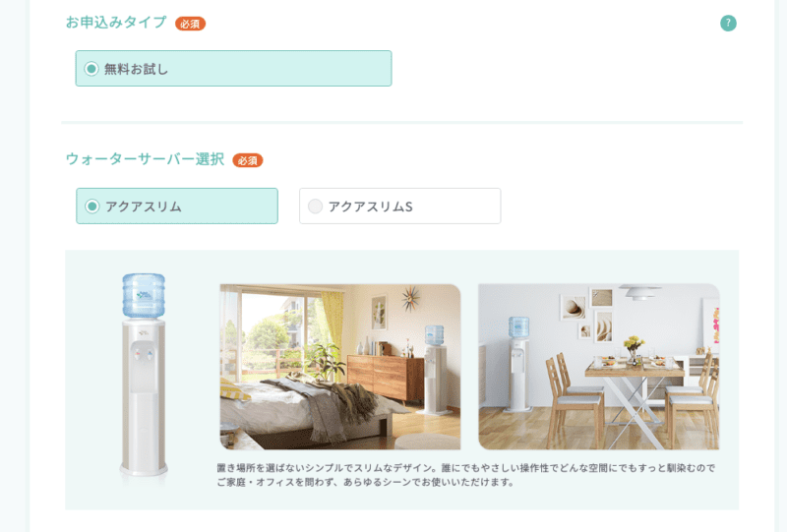Open the dining room water server photo
The height and width of the screenshot is (532, 787).
point(599,367)
